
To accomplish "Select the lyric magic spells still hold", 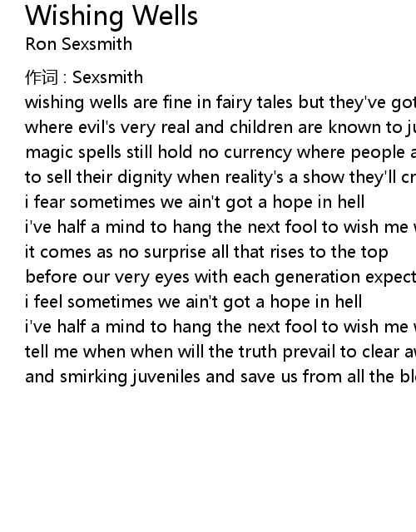I will point(220,152).
